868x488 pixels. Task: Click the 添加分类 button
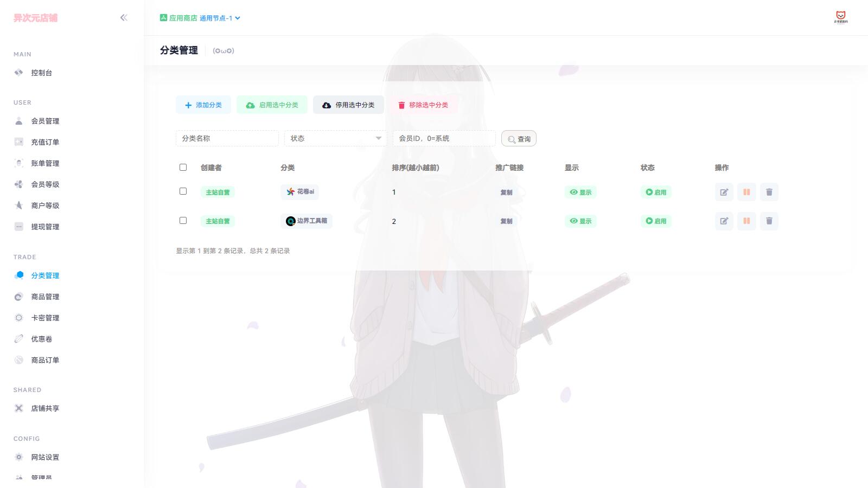pyautogui.click(x=203, y=105)
